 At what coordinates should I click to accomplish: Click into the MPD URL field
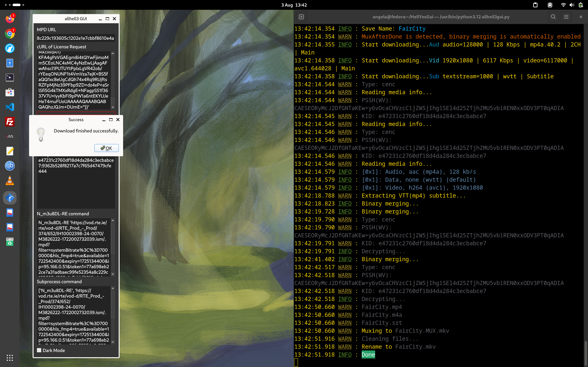75,38
